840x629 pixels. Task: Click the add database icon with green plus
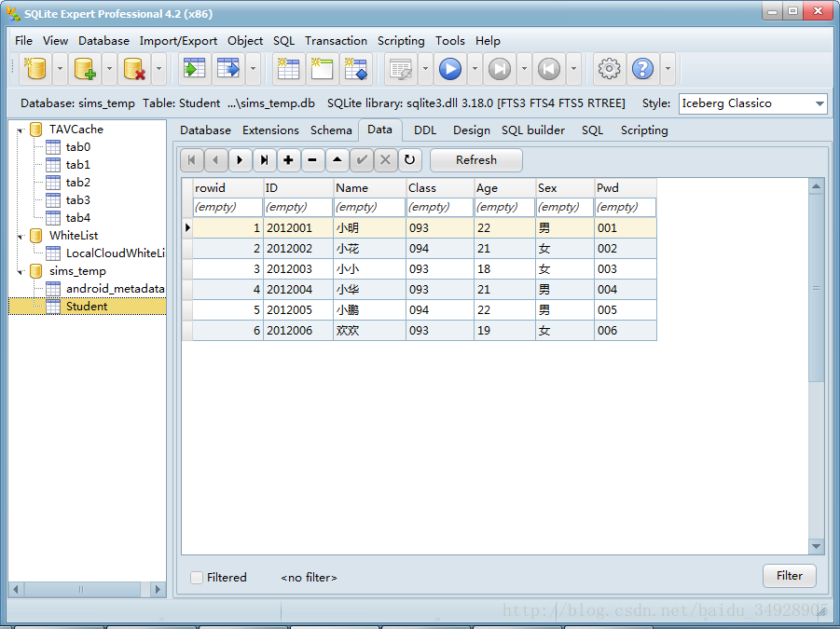pos(85,69)
